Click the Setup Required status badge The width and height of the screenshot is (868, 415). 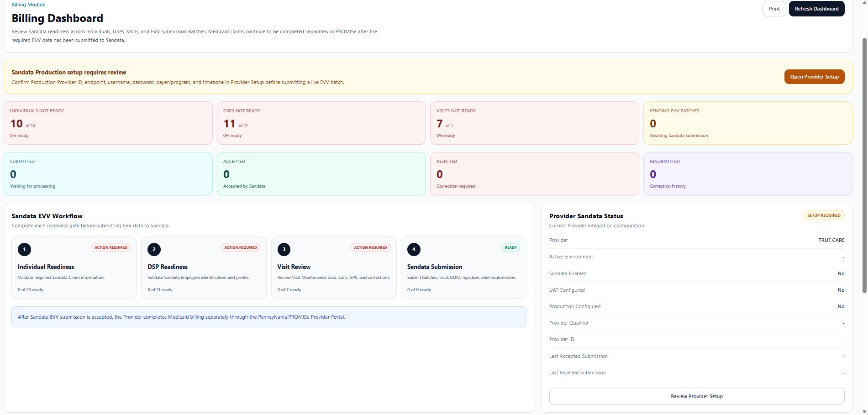click(824, 215)
